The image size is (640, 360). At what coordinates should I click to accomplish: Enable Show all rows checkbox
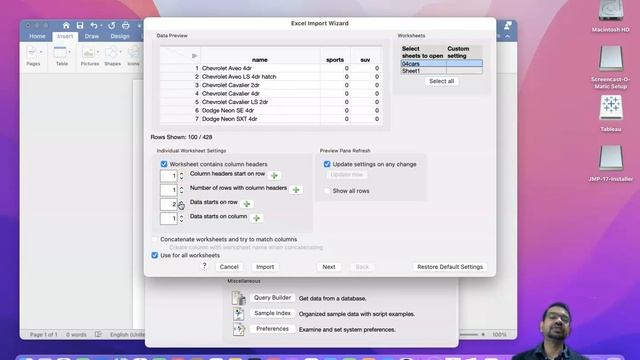pyautogui.click(x=327, y=191)
